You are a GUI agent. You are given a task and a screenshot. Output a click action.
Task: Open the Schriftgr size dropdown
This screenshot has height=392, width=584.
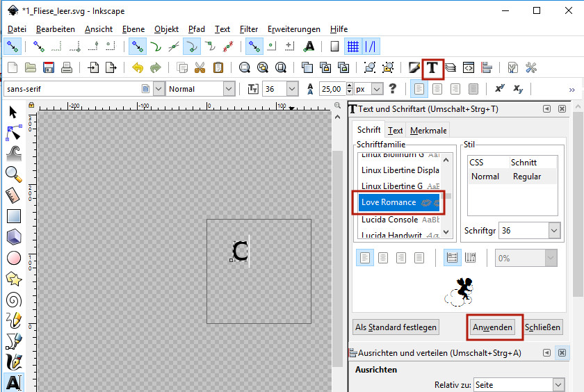pyautogui.click(x=554, y=231)
